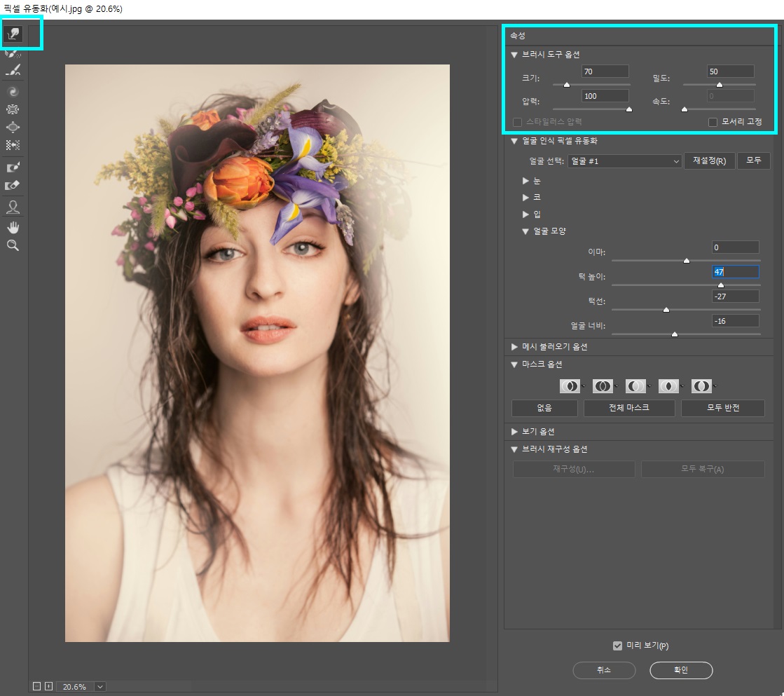Click the 크기 brush size slider handle
The image size is (784, 696).
coord(567,85)
